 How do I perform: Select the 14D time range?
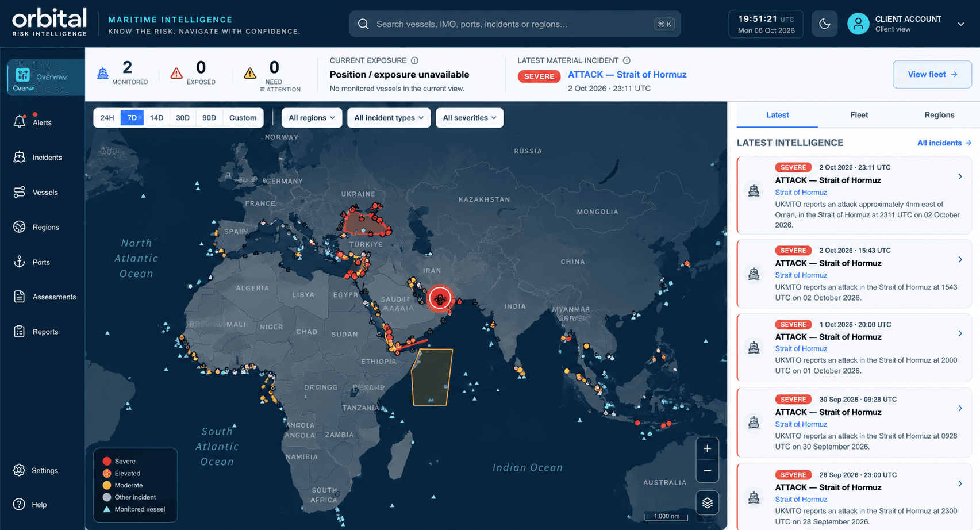(156, 118)
